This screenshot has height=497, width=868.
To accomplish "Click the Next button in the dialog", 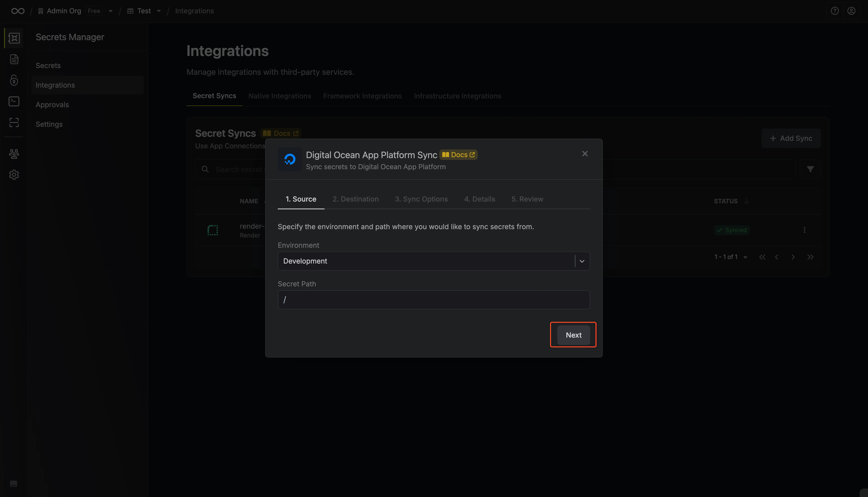I will (574, 335).
